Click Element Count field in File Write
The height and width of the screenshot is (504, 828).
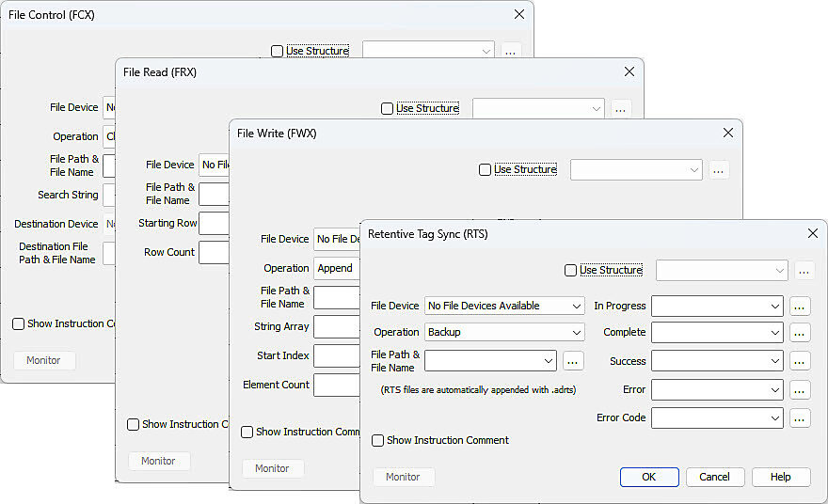[x=337, y=386]
